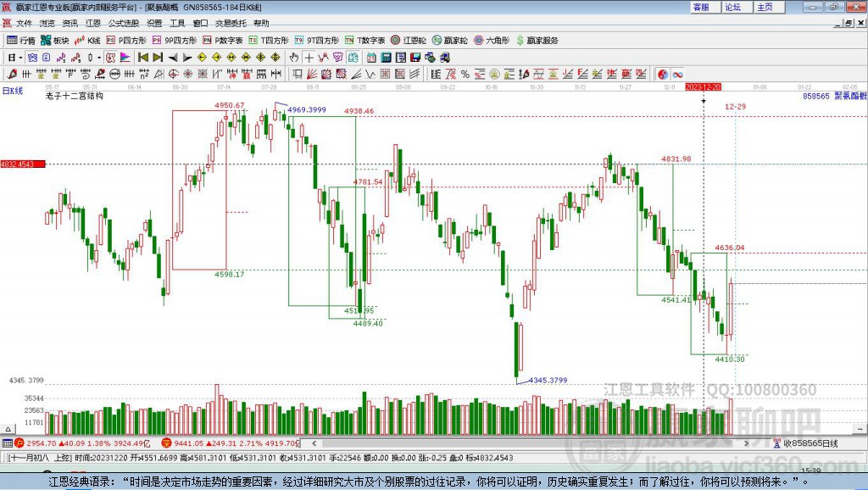
Task: Open the 9T四方形 tool
Action: 317,41
